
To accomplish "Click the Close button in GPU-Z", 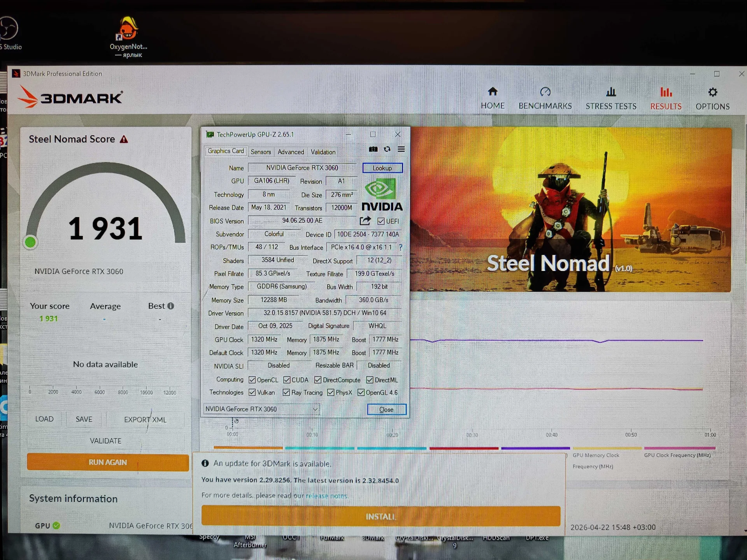I will (387, 409).
